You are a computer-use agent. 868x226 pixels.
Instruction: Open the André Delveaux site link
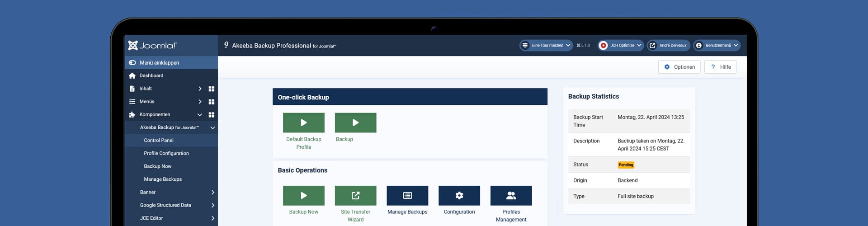pyautogui.click(x=668, y=45)
